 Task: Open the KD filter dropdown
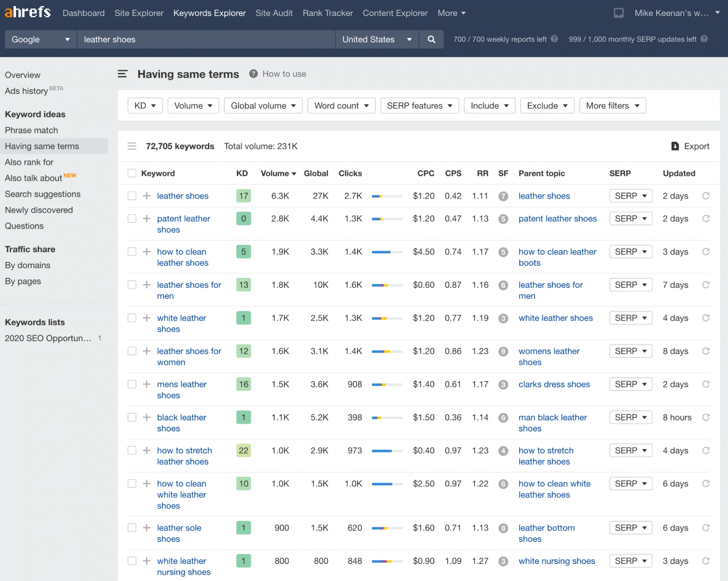[145, 106]
